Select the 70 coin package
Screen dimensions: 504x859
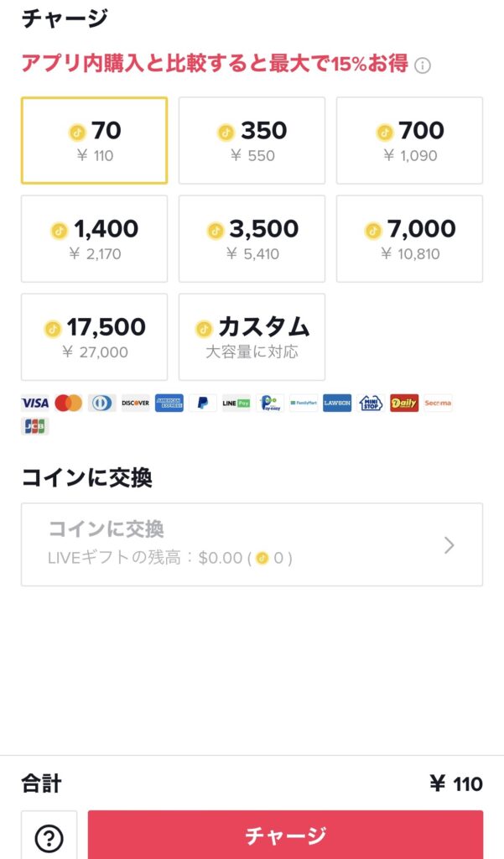point(94,140)
